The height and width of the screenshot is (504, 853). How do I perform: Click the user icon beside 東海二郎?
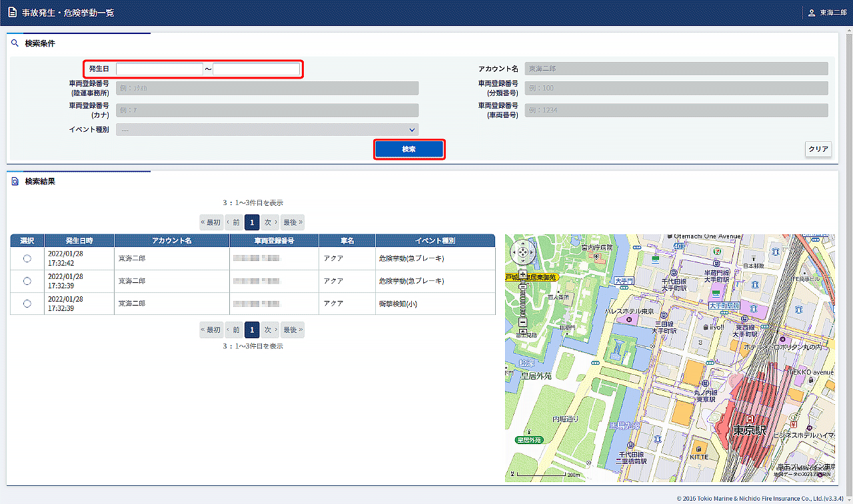(812, 13)
